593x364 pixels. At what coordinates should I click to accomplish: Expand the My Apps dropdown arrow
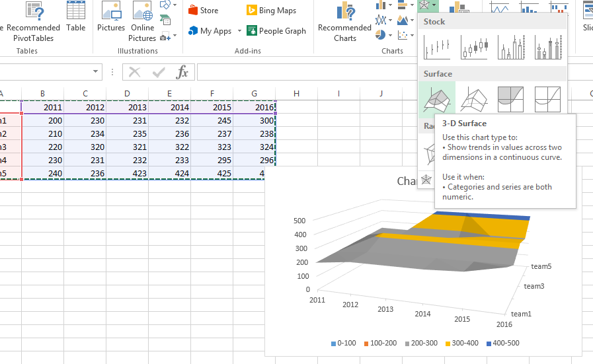[x=239, y=30]
